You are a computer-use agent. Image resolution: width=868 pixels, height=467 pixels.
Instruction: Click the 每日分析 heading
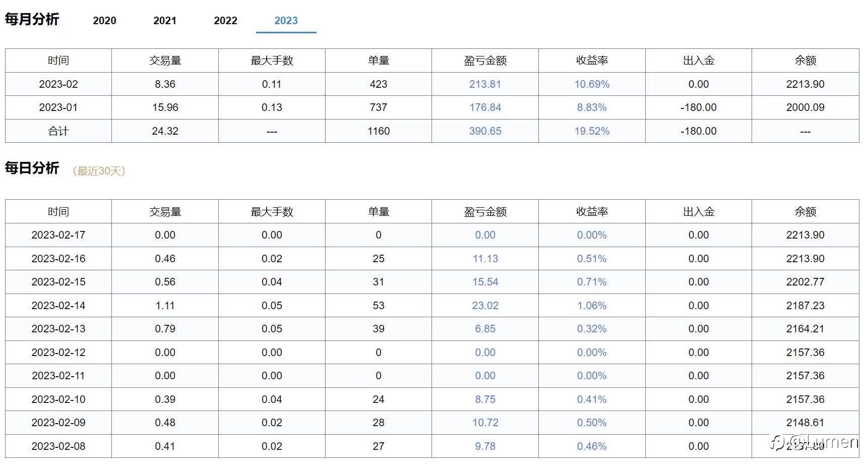point(32,168)
